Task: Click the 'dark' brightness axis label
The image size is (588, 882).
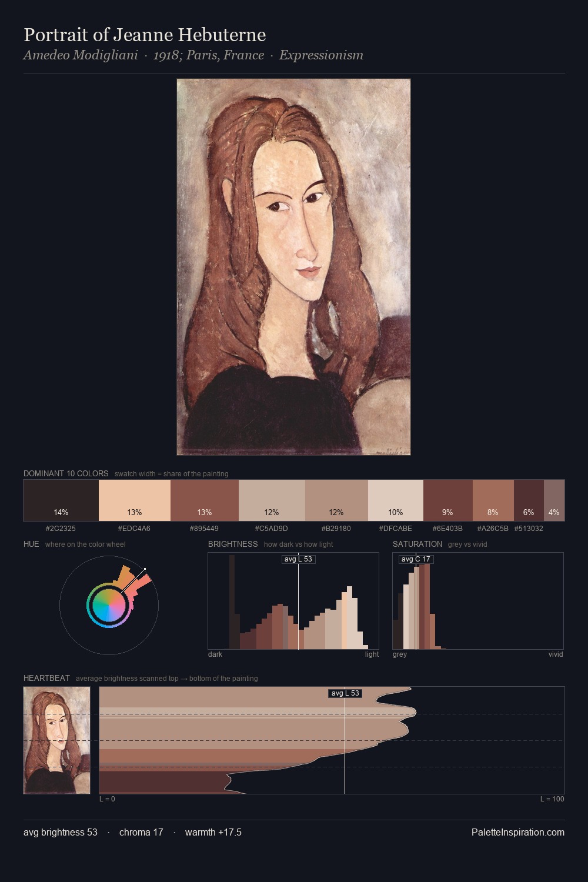Action: (x=215, y=654)
